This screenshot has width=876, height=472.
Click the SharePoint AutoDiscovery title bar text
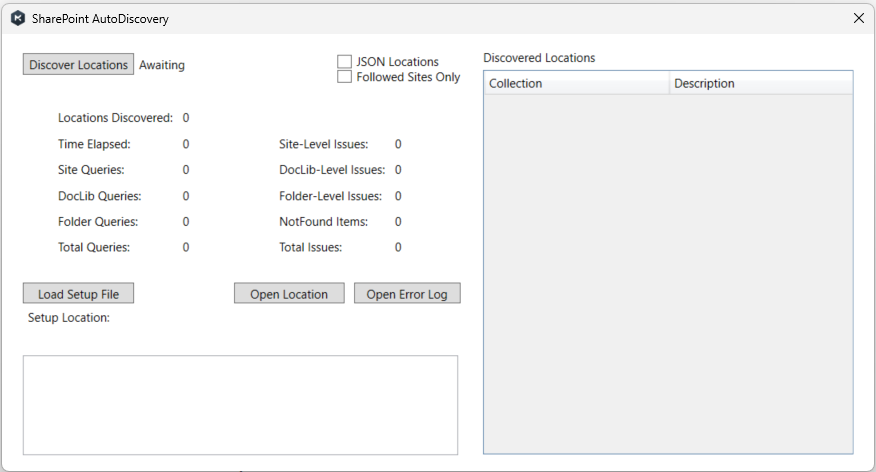pos(103,19)
